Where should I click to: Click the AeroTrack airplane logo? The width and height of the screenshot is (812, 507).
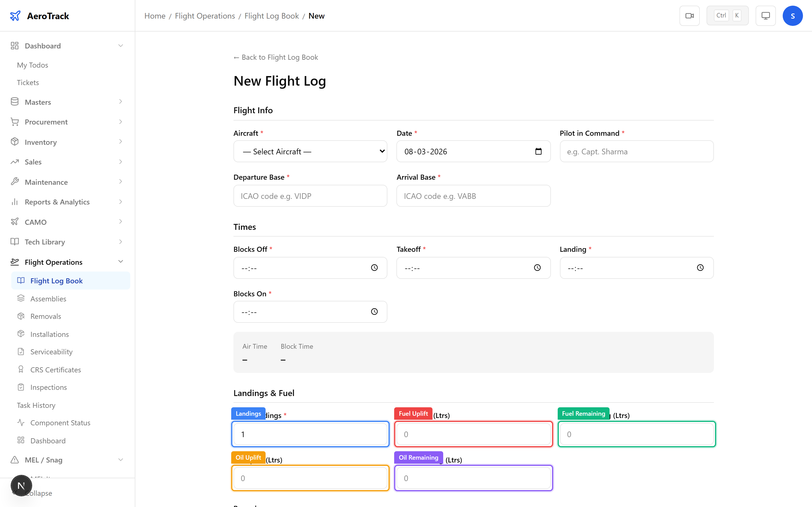(15, 16)
